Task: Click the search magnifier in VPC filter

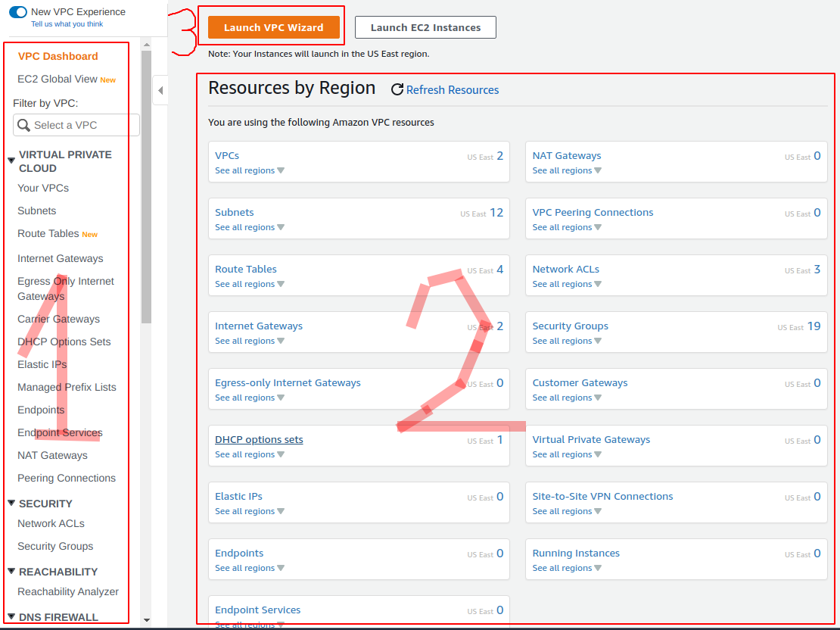Action: click(x=23, y=125)
